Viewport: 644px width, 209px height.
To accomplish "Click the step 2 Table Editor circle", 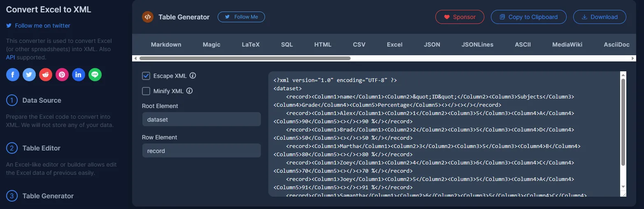I will point(12,148).
